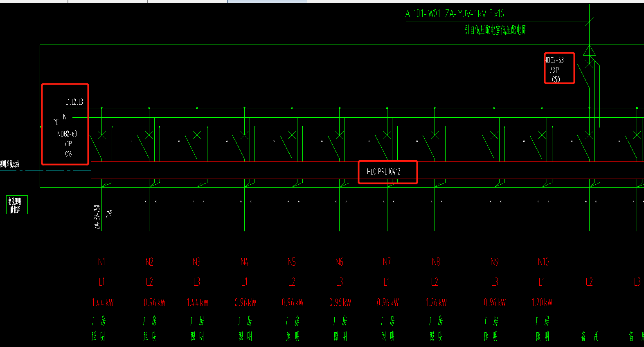Select circuit number N9

494,262
